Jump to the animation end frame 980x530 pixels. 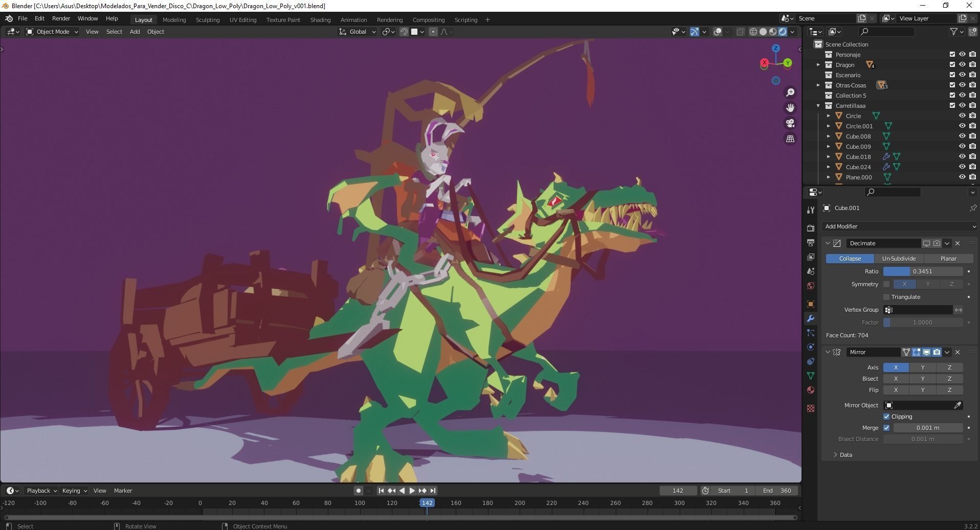[433, 491]
